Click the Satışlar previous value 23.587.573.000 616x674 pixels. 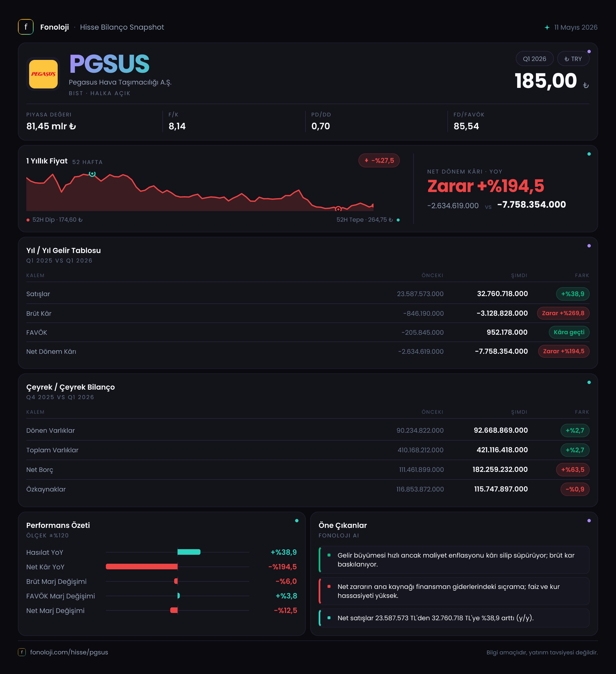[x=420, y=294]
